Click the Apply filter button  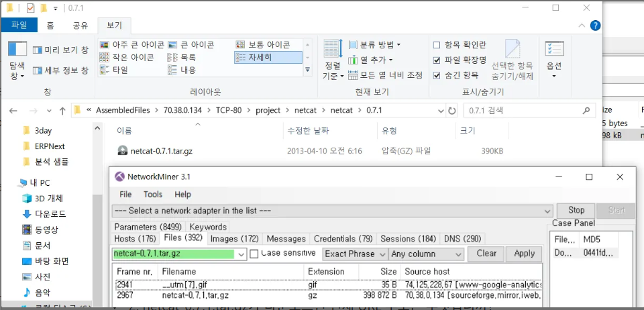524,254
